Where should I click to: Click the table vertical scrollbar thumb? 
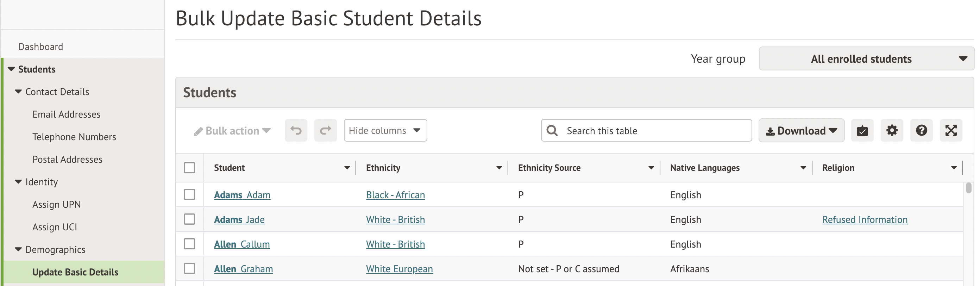click(x=969, y=188)
